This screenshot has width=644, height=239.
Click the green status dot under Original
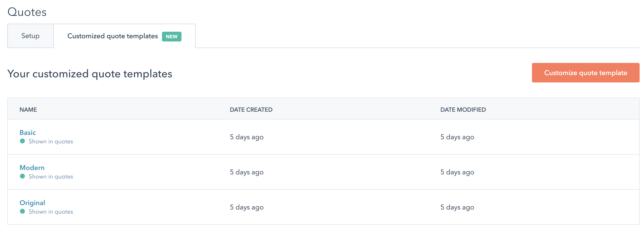(22, 211)
